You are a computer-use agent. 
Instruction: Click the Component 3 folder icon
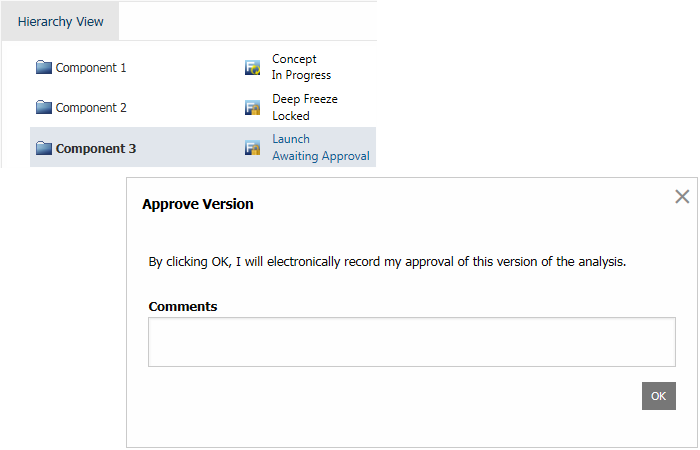click(x=43, y=149)
